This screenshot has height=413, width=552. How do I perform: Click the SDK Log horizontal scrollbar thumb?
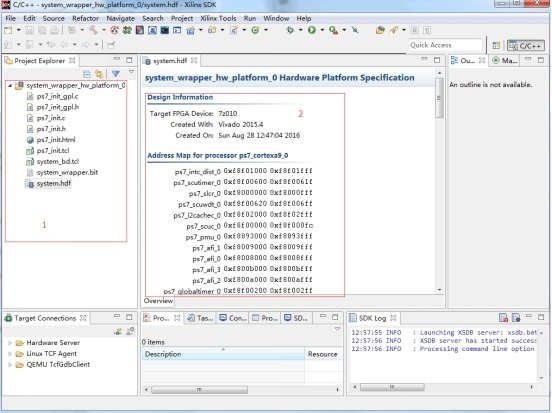pyautogui.click(x=392, y=387)
